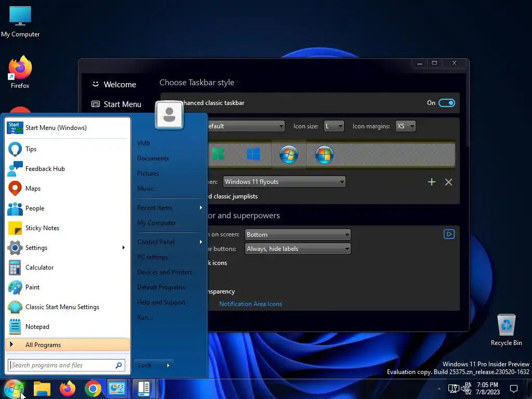Follow the Notification Area Icons link
The height and width of the screenshot is (399, 532).
coord(250,304)
